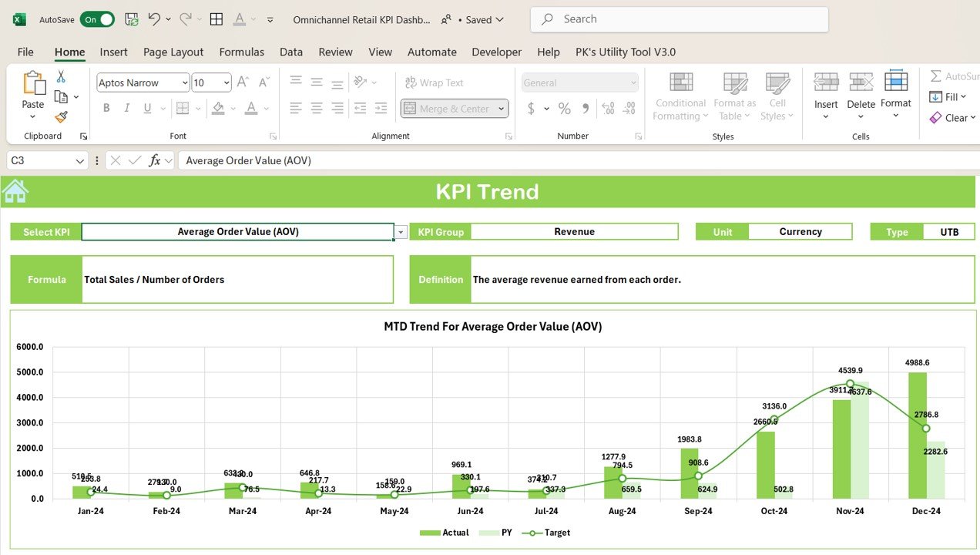
Task: Click the AutoSum button
Action: coord(954,76)
